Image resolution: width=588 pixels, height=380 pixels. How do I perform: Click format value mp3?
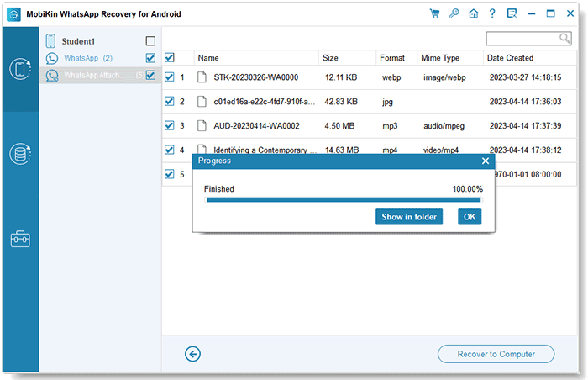(x=390, y=126)
